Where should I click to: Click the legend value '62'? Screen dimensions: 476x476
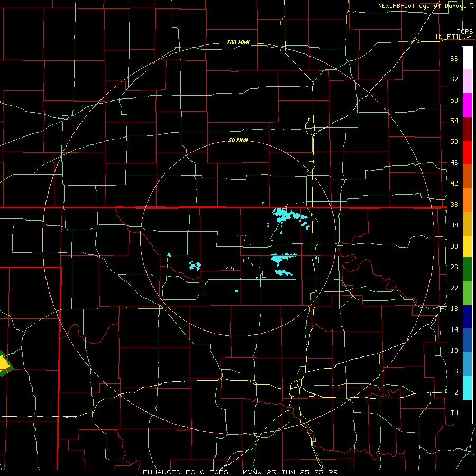tap(454, 79)
